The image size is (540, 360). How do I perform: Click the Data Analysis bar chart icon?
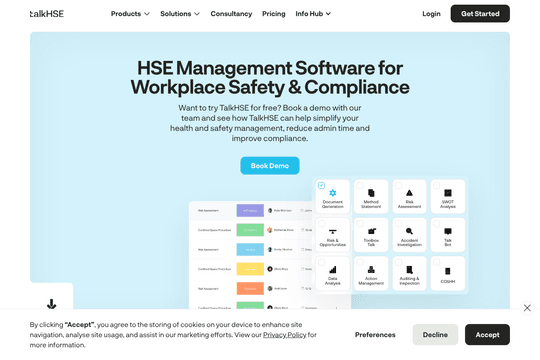pos(333,269)
